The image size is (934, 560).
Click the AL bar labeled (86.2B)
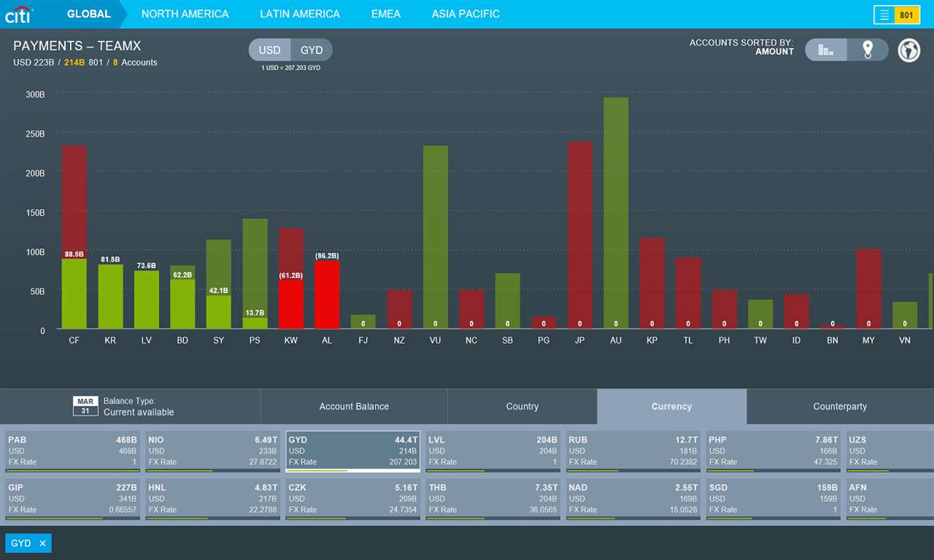(x=327, y=295)
